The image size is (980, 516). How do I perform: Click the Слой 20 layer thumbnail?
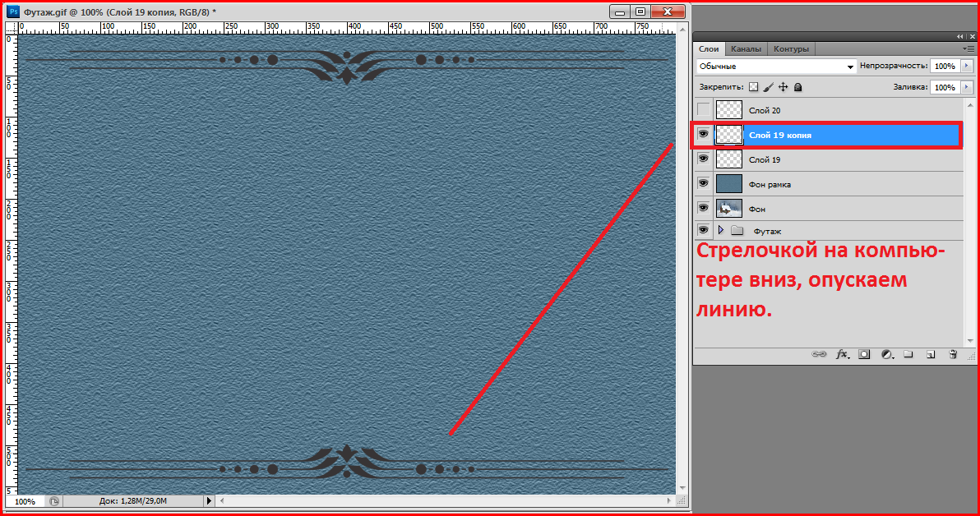pos(728,110)
